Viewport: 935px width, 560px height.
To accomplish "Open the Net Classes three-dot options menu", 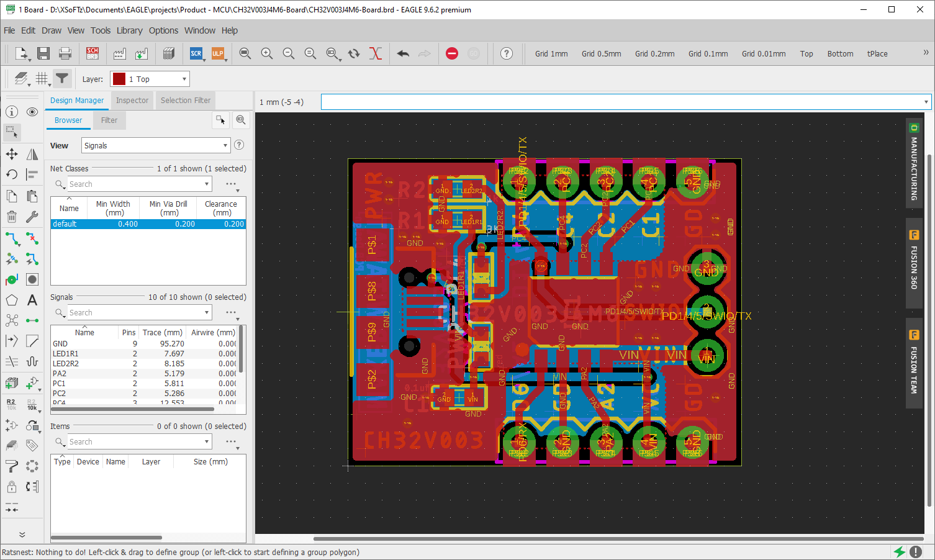I will pos(232,184).
